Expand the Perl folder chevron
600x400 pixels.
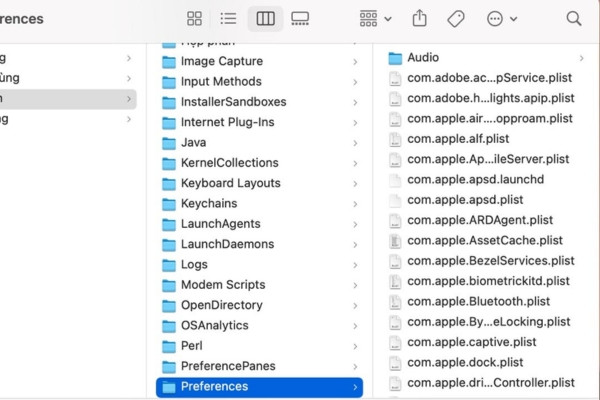click(x=355, y=346)
